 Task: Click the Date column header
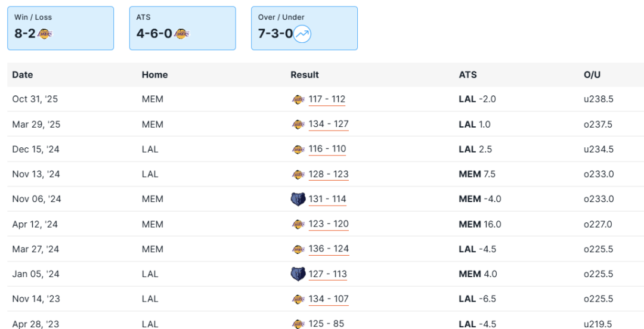click(23, 75)
